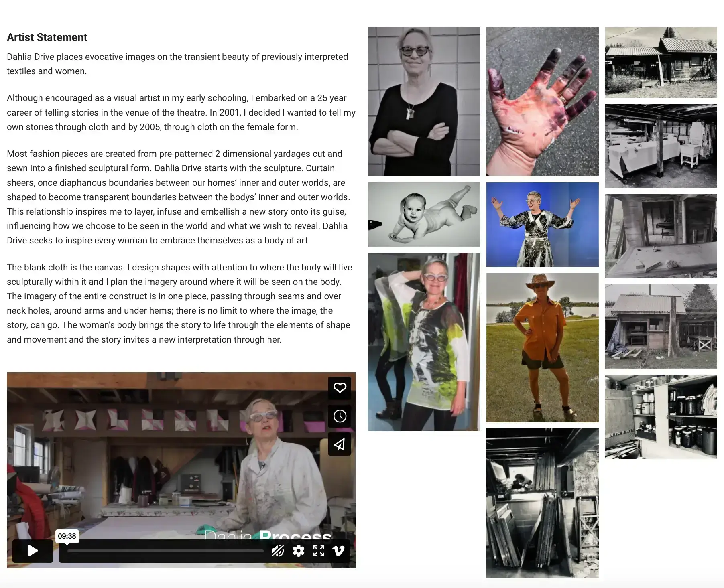This screenshot has height=588, width=724.
Task: Add video to Watch Later with clock icon
Action: click(x=340, y=416)
